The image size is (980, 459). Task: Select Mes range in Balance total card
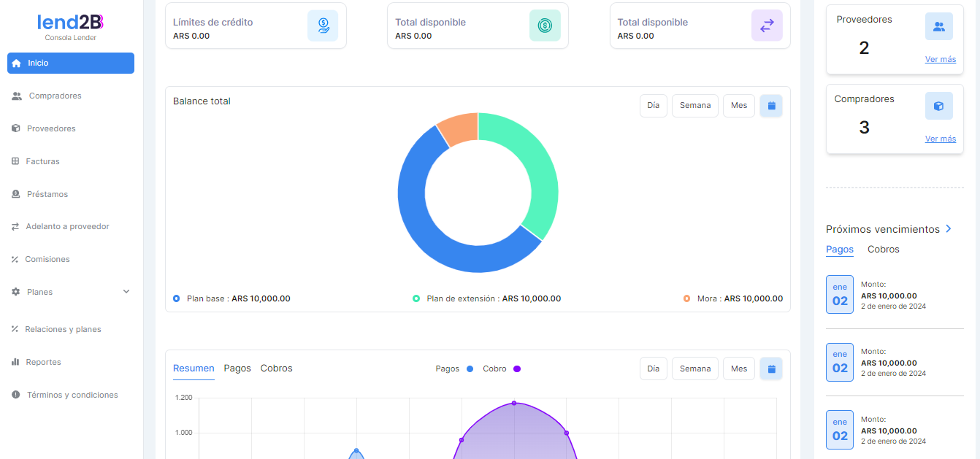[739, 106]
